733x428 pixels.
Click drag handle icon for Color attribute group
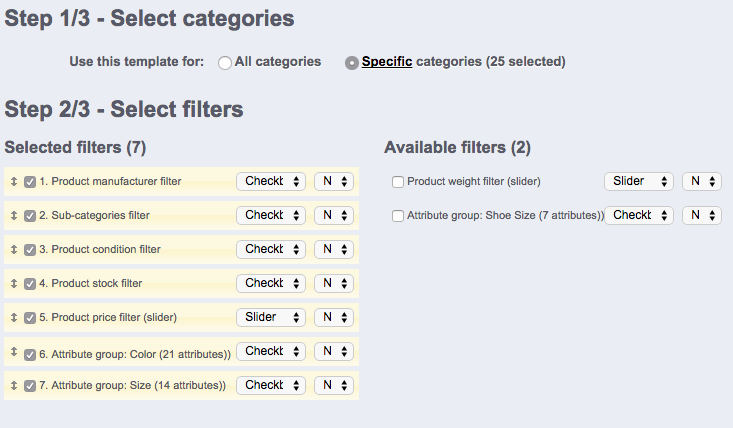pos(14,353)
